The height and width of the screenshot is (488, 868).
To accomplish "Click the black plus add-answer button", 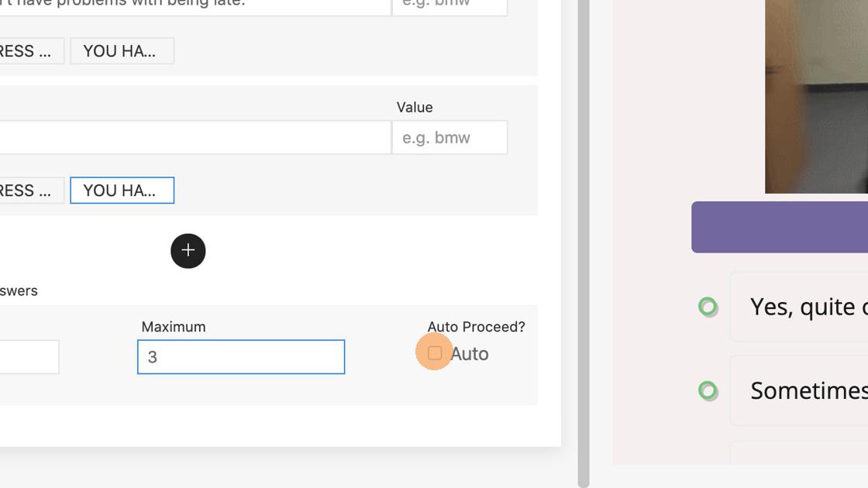I will [x=188, y=251].
